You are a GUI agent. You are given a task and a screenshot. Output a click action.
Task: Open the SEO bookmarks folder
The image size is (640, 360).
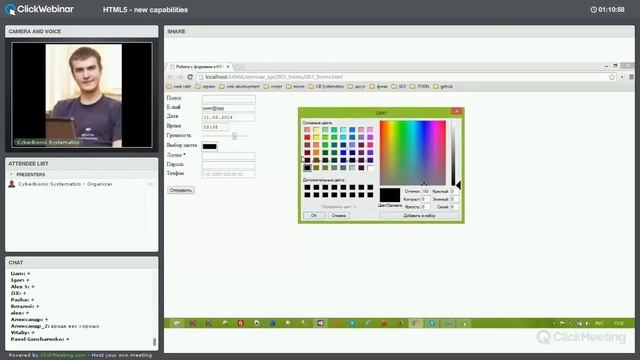(x=399, y=87)
